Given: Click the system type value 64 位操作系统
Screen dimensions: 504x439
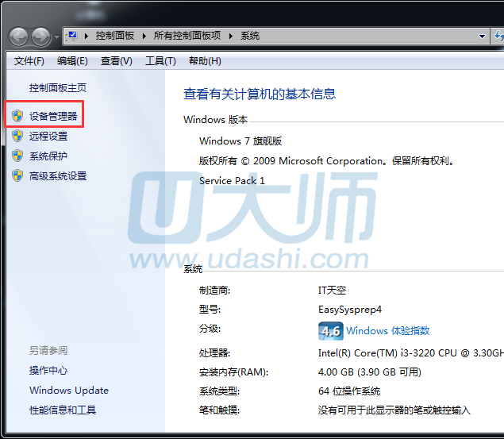Looking at the screenshot, I should [349, 391].
